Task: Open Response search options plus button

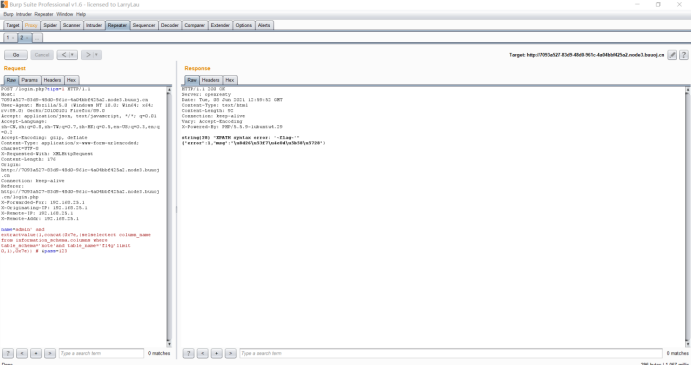Action: pyautogui.click(x=216, y=353)
